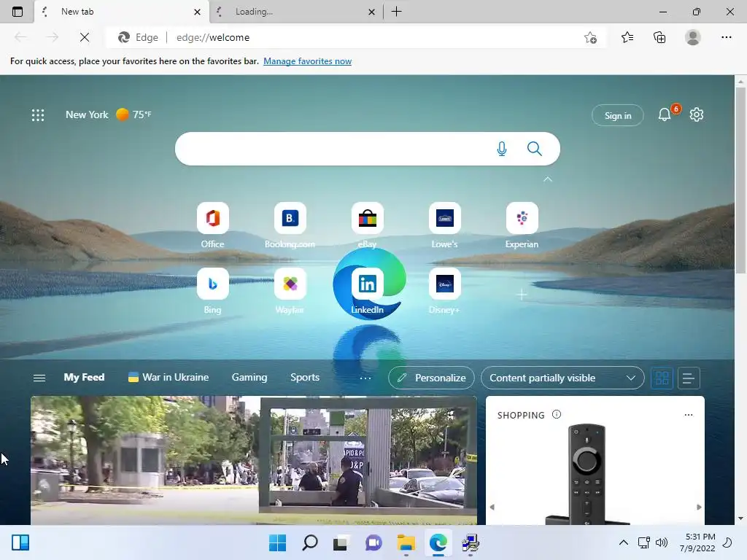Open the Favorites list icon
Image resolution: width=747 pixels, height=560 pixels.
(627, 37)
